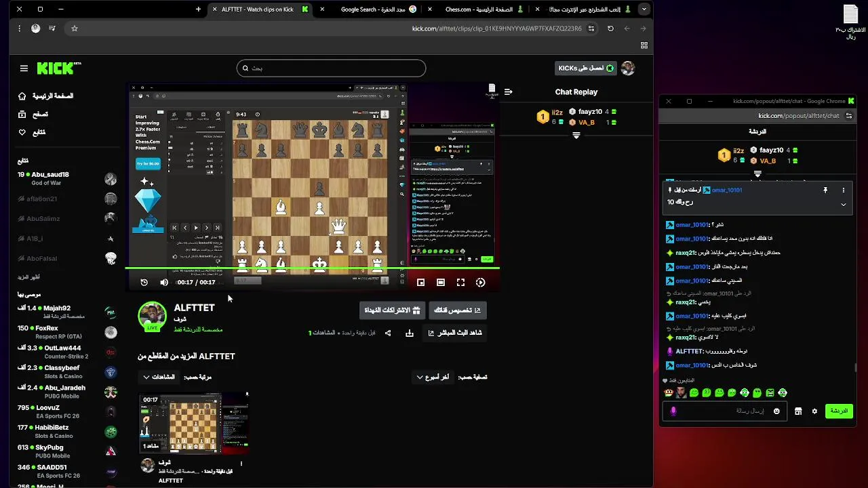Open the Kick hamburger menu
Image resolution: width=868 pixels, height=488 pixels.
tap(24, 68)
